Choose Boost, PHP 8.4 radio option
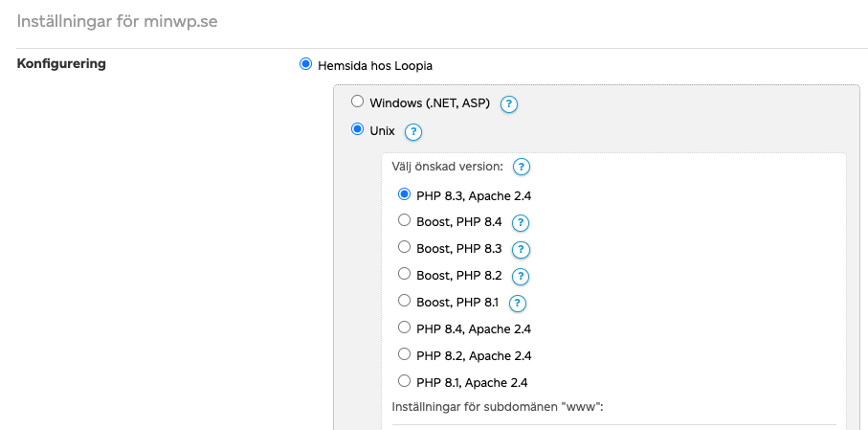 404,221
